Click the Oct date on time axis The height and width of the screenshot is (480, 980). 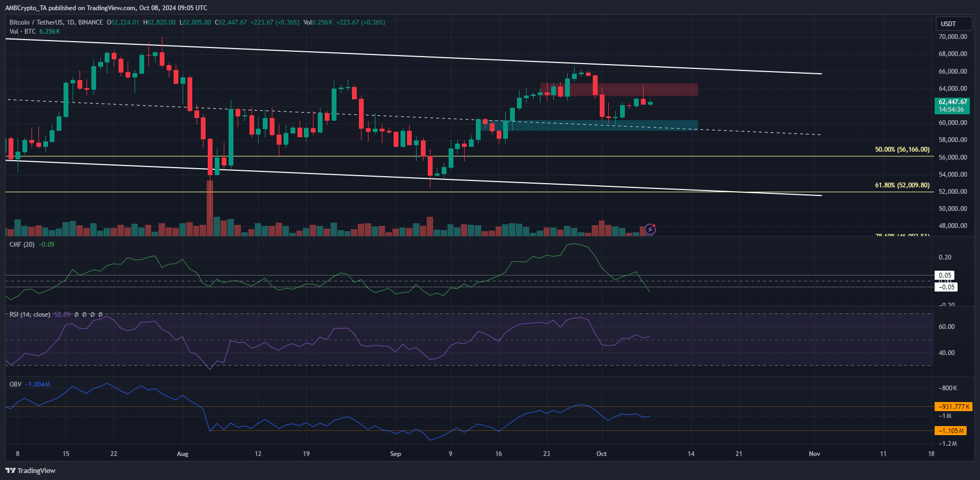(601, 454)
